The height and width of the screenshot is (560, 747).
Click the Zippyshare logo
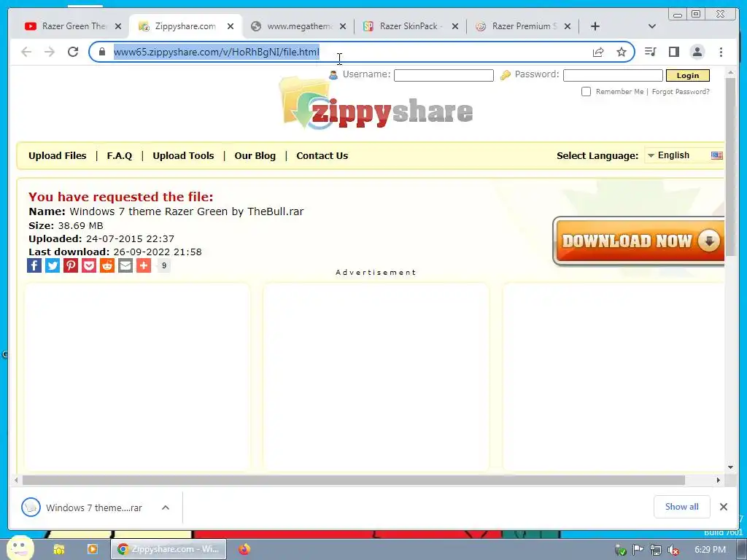(376, 105)
